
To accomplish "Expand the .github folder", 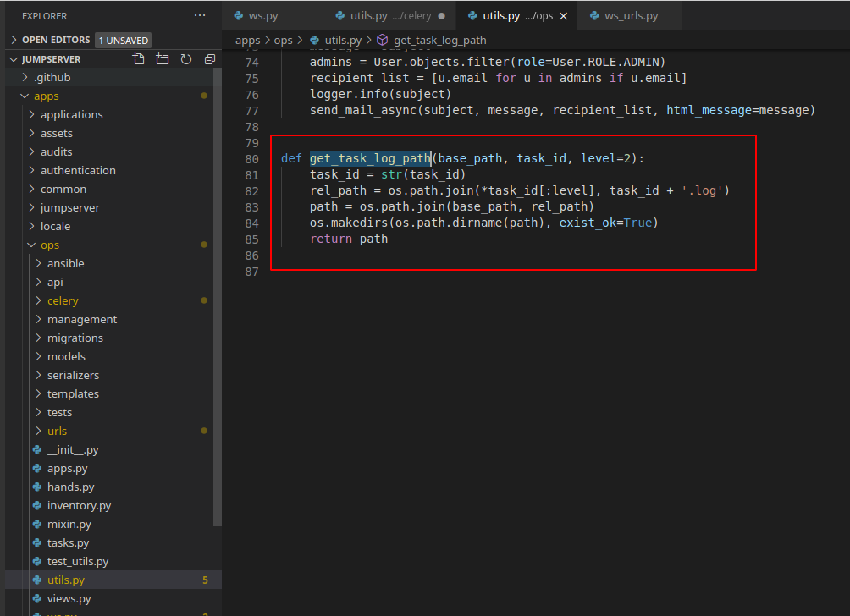I will [x=25, y=78].
